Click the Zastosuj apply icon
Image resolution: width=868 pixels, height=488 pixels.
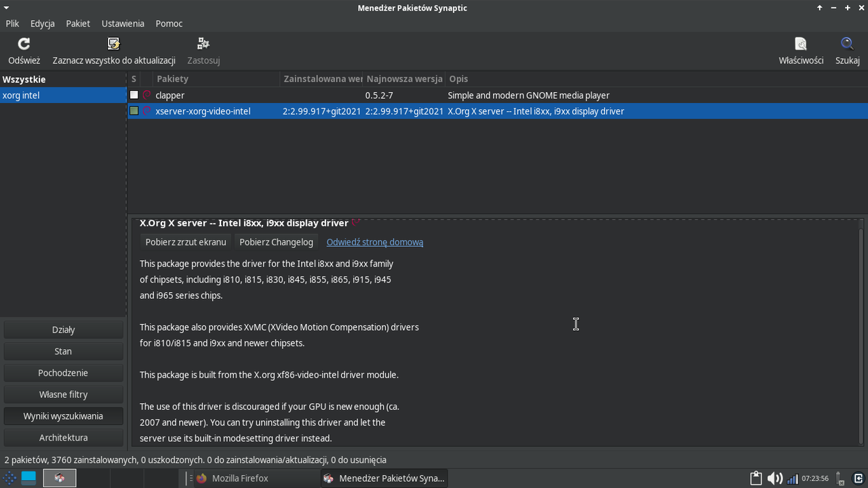click(203, 44)
